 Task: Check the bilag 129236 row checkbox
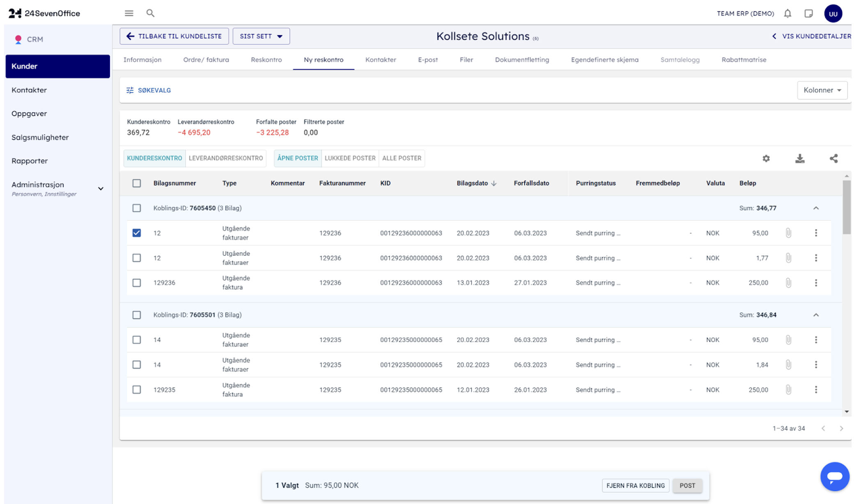[137, 283]
